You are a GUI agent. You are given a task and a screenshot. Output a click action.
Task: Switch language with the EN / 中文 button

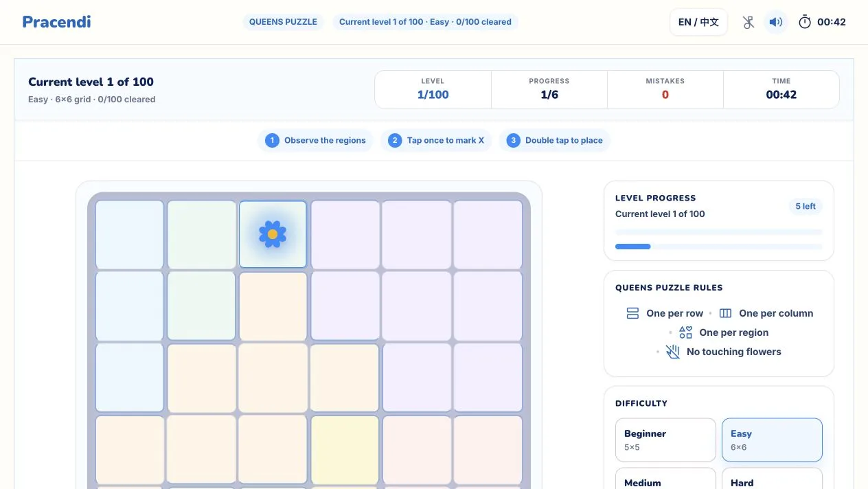[x=698, y=22]
